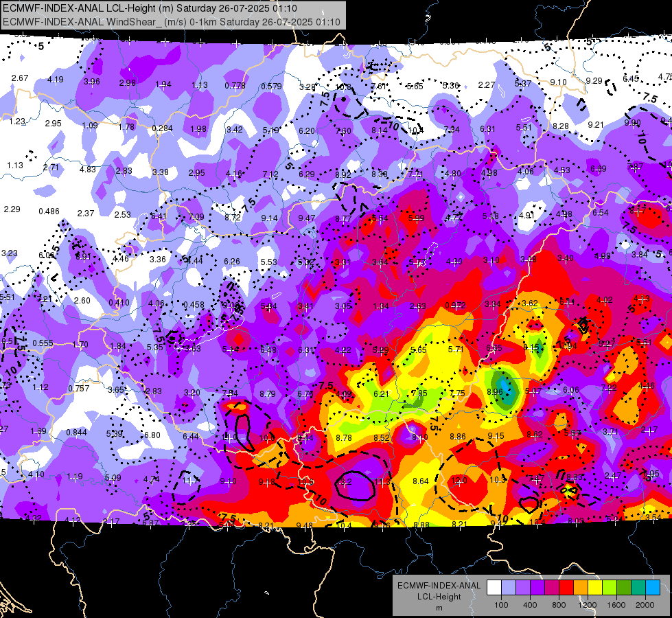Pick the lime green legend swatch
Viewport: 672px width, 618px height.
609,588
